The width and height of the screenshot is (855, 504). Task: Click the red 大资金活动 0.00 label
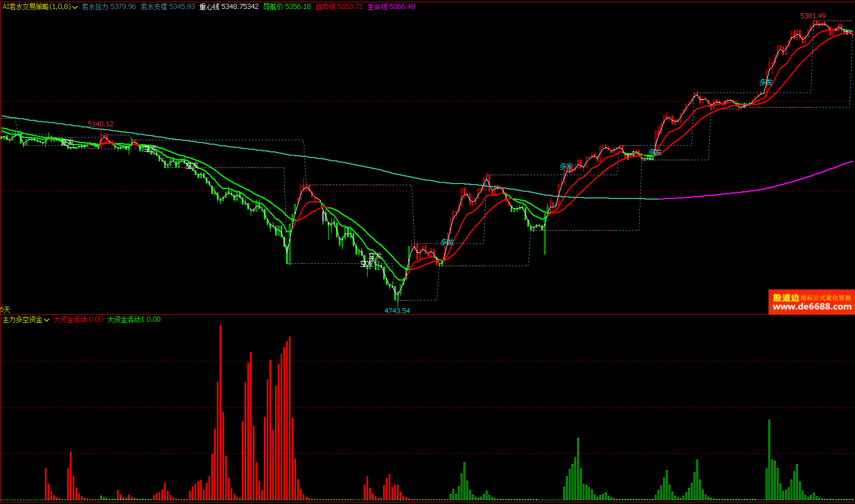tap(78, 319)
